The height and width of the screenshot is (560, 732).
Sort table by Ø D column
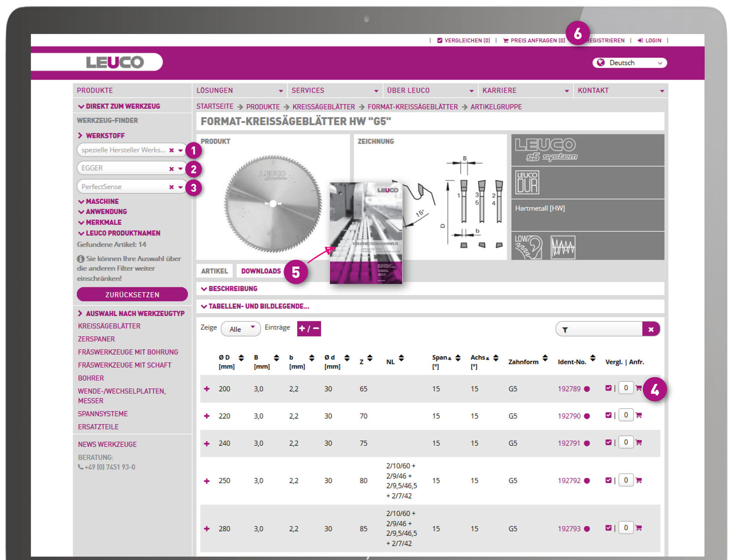point(241,358)
